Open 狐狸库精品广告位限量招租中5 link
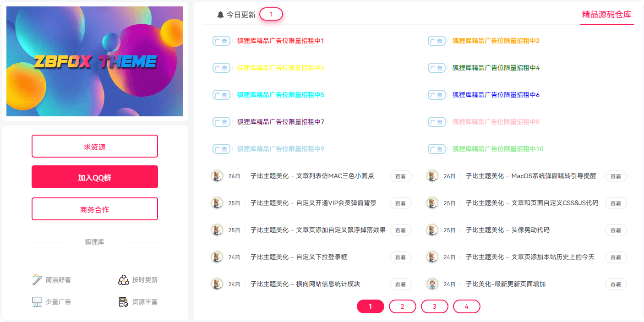644x322 pixels. [x=279, y=95]
